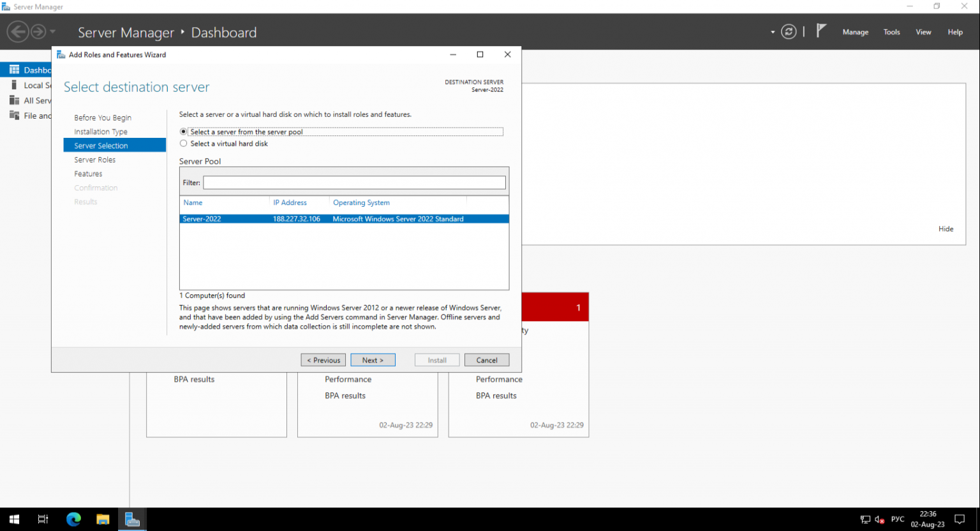Click Next to continue the wizard

pyautogui.click(x=373, y=359)
